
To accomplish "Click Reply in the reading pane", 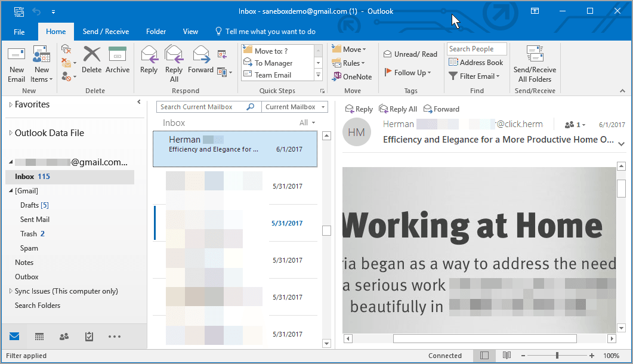I will [x=359, y=109].
